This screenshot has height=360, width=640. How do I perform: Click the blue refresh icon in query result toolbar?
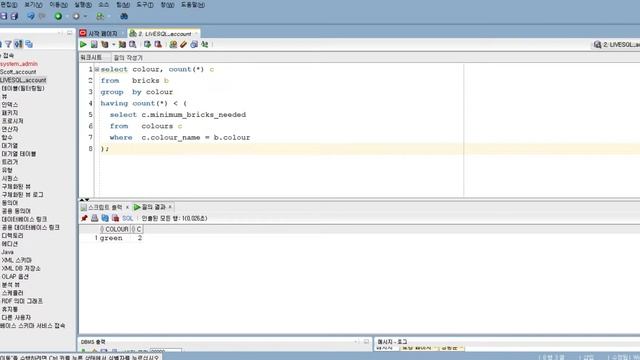[105, 218]
